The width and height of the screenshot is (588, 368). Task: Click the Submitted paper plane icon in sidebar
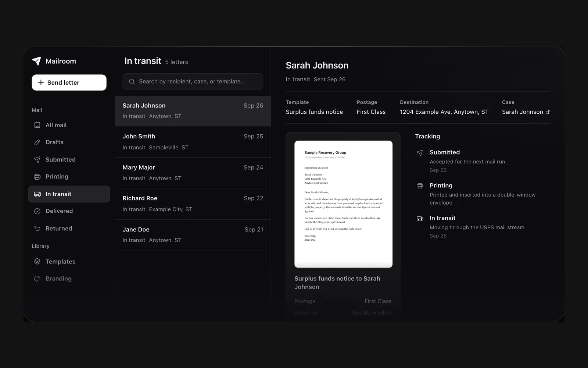tap(37, 160)
